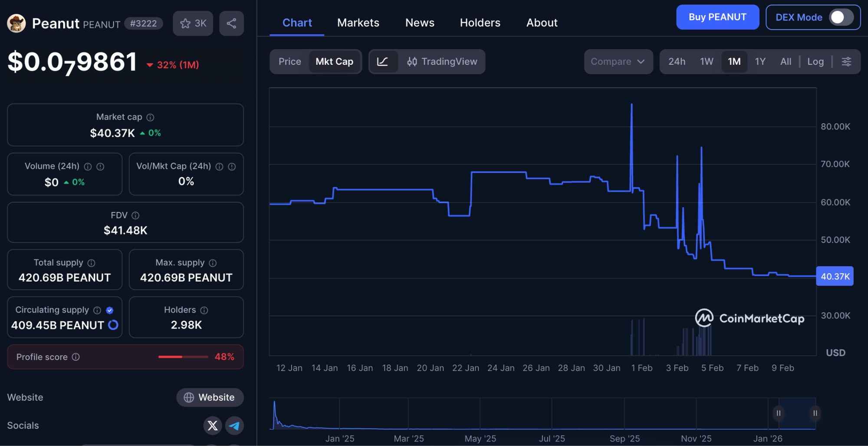Open the Compare dropdown
The image size is (868, 446).
[618, 61]
